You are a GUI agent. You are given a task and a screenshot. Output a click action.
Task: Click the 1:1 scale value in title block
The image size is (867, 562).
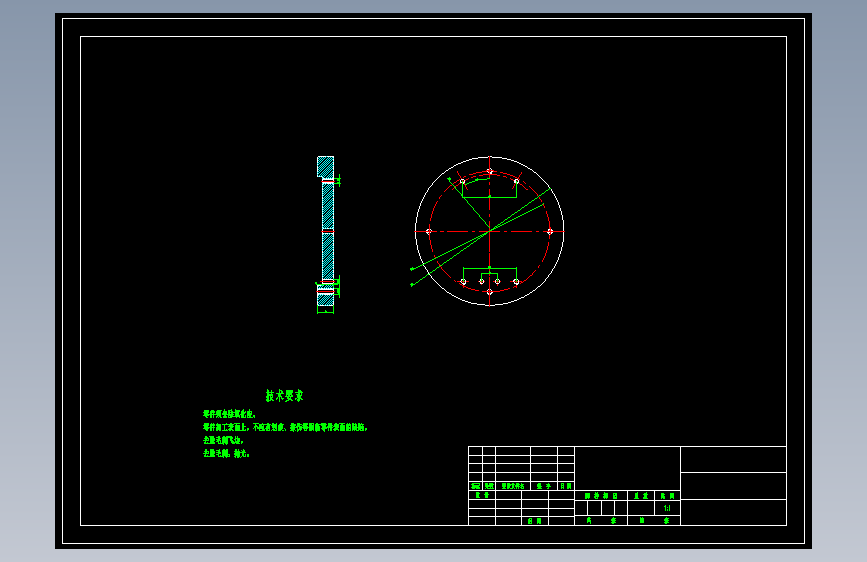click(x=667, y=508)
